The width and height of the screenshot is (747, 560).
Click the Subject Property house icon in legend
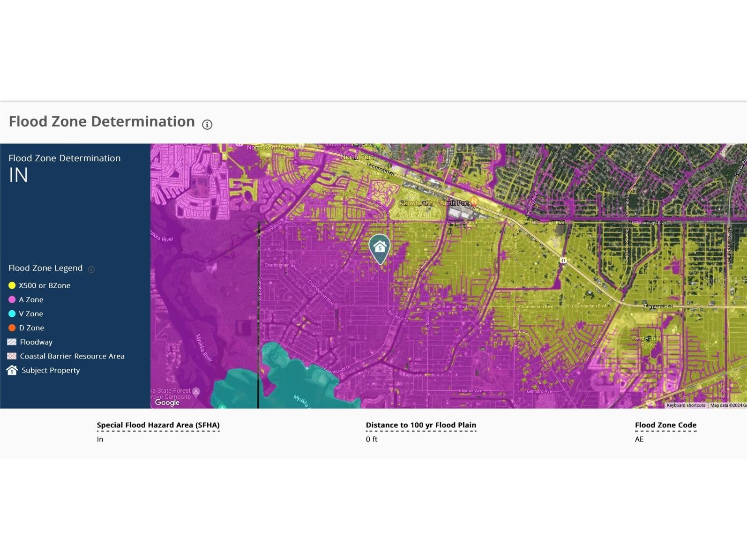click(12, 370)
